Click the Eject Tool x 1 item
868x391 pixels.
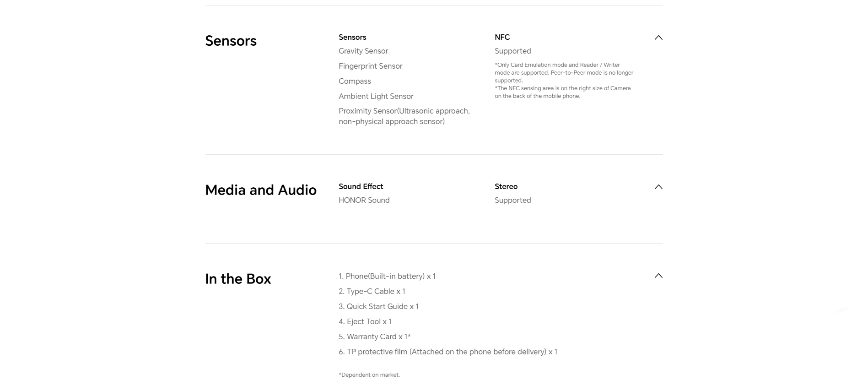click(365, 321)
